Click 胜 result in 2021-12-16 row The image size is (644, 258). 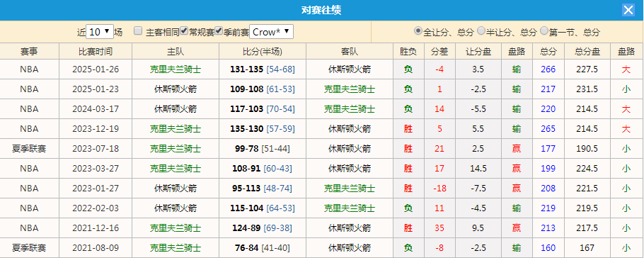408,228
